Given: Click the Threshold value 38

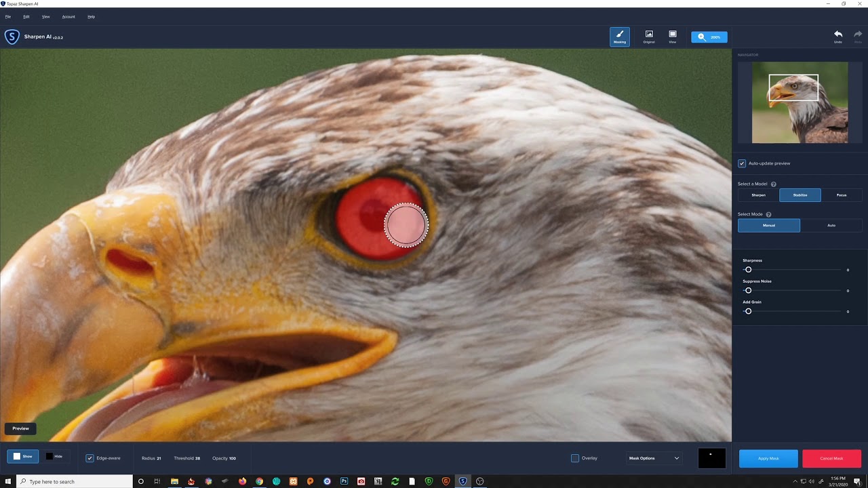Looking at the screenshot, I should (x=197, y=458).
